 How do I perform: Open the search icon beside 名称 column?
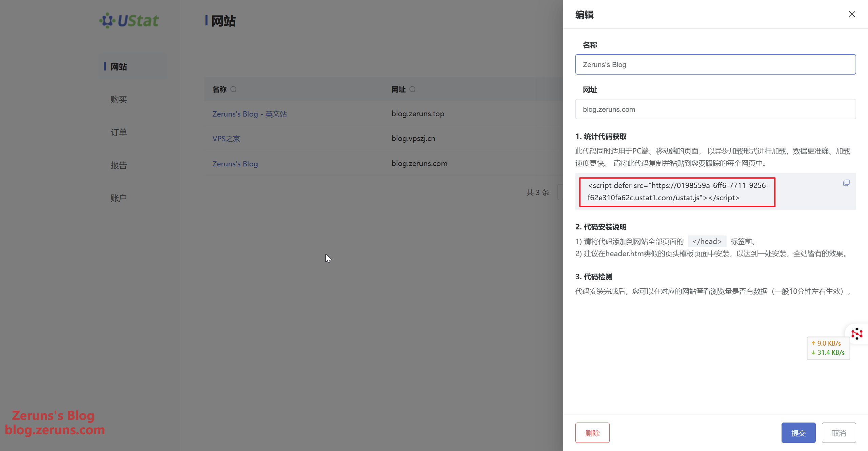[233, 89]
